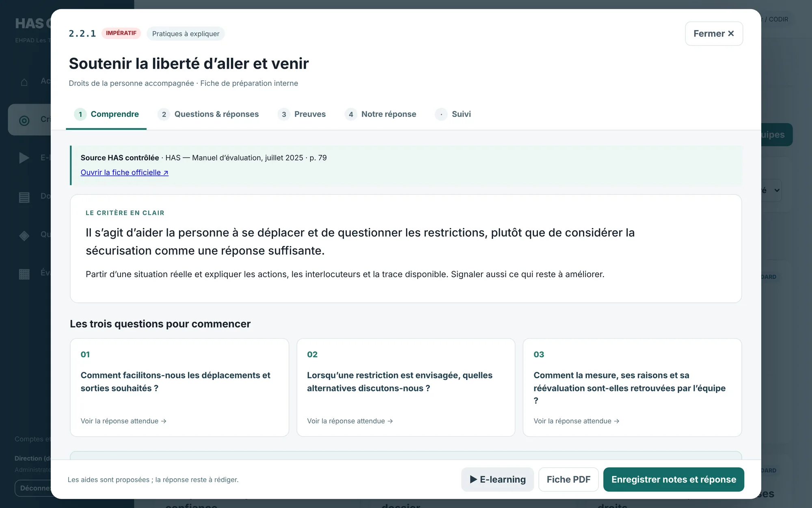Select question card 03 about réévaluation
812x508 pixels.
tap(632, 387)
